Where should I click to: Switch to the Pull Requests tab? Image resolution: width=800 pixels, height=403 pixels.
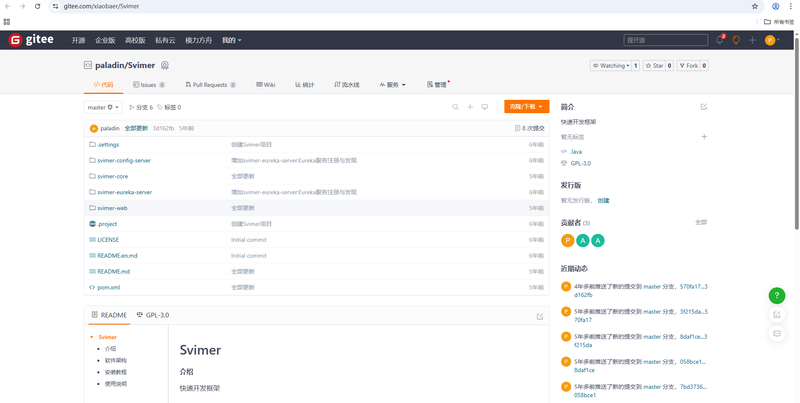point(210,85)
